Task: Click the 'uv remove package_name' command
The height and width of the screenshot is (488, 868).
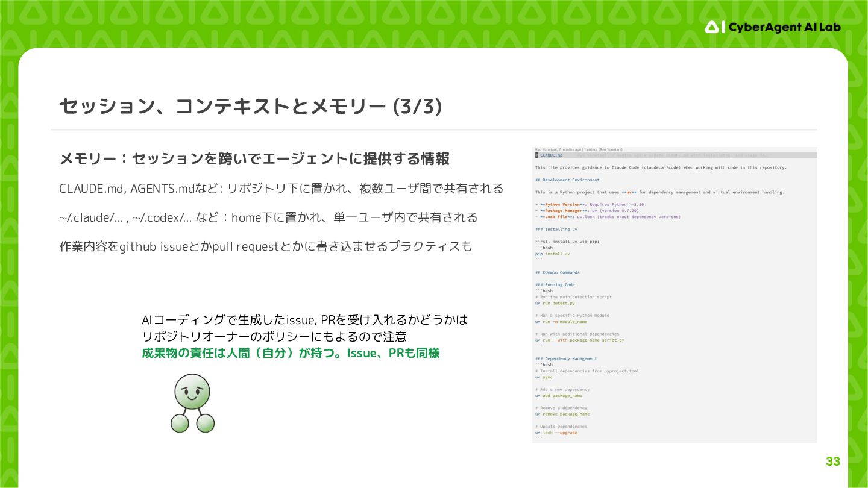Action: 562,414
